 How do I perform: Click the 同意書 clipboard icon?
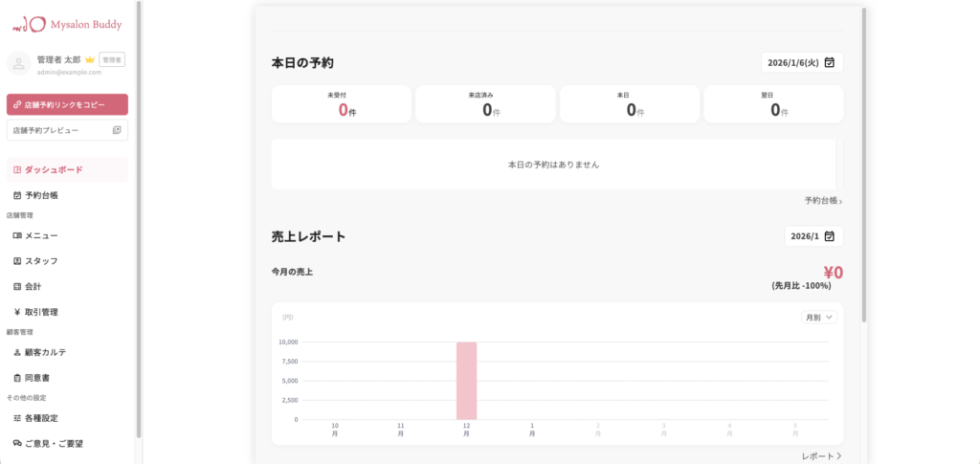[x=17, y=378]
